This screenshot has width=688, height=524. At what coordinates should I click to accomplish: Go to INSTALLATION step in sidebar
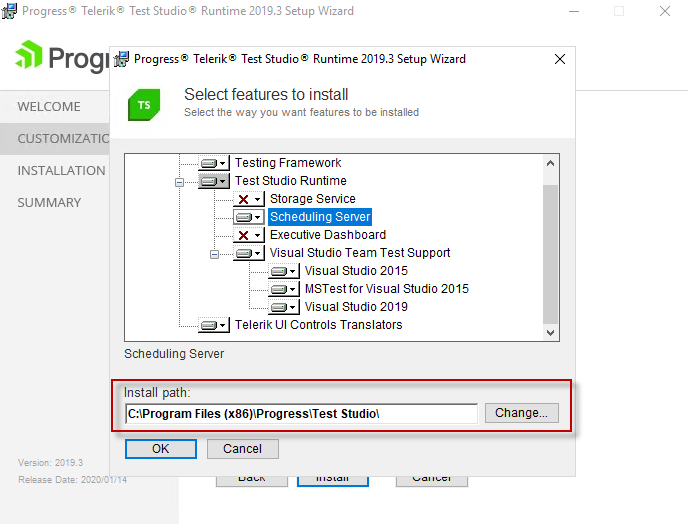pyautogui.click(x=61, y=171)
